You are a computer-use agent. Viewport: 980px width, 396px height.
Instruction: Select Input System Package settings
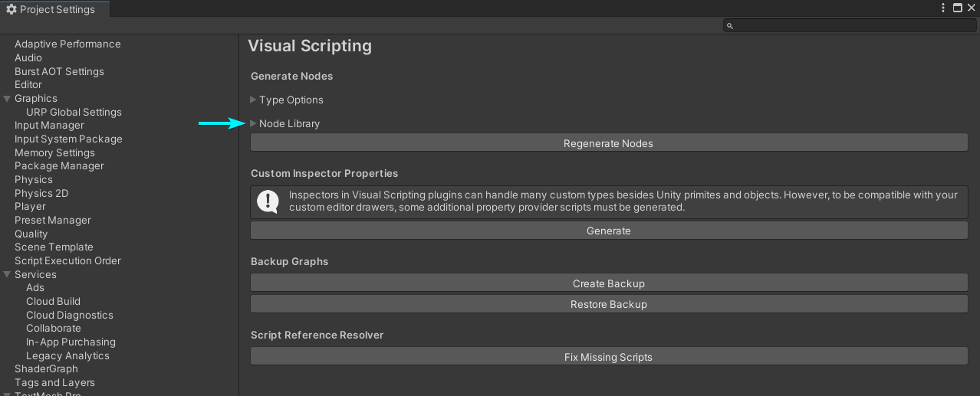coord(68,139)
